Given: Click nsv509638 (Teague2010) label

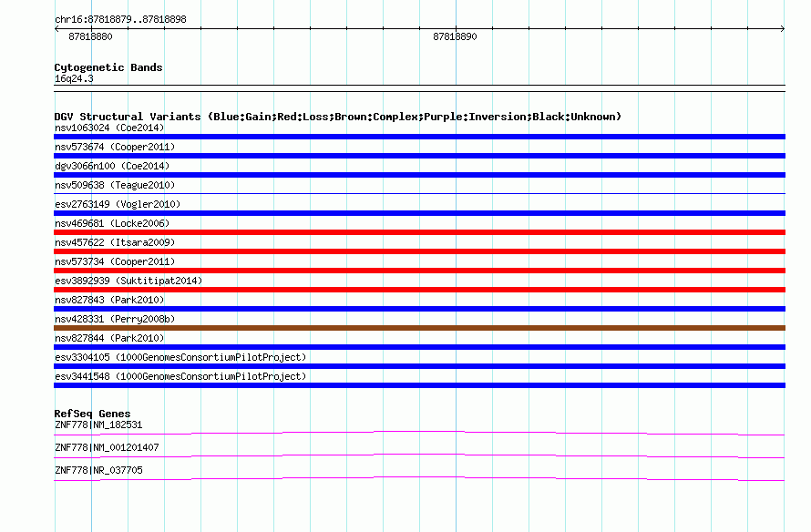Looking at the screenshot, I should click(115, 185).
